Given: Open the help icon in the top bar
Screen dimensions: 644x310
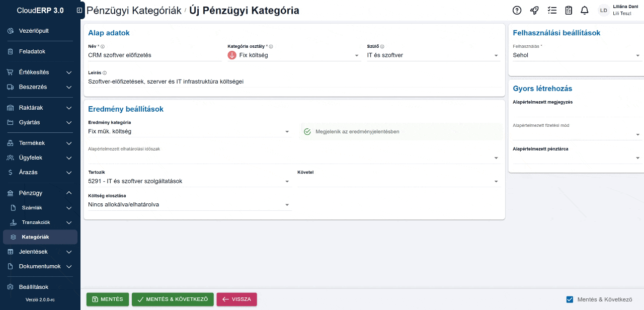Looking at the screenshot, I should 516,10.
